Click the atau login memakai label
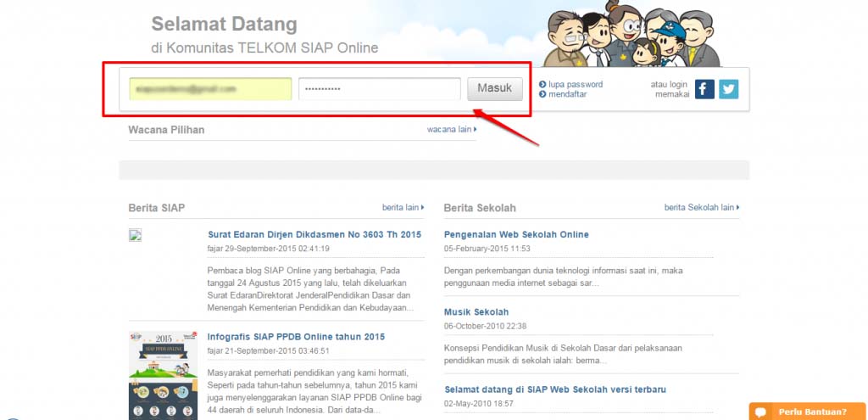The height and width of the screenshot is (420, 868). (x=670, y=89)
